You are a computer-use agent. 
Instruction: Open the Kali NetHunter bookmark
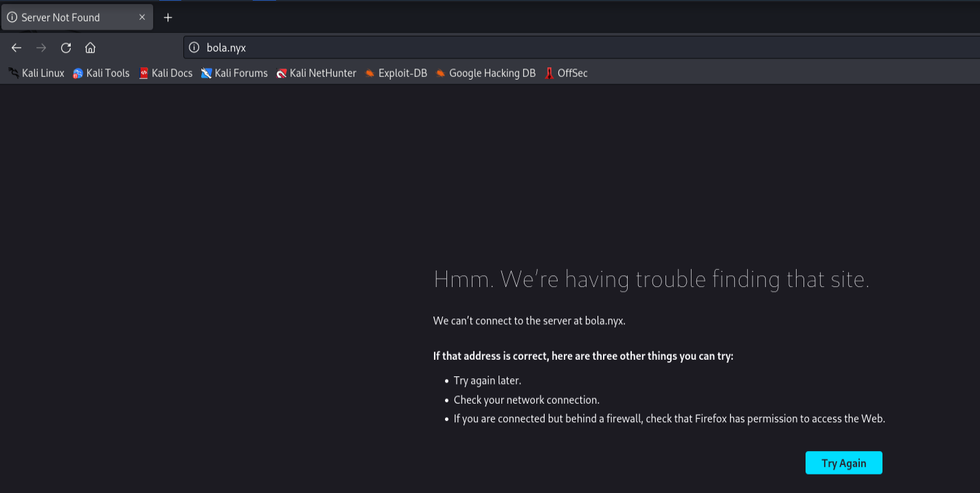(316, 73)
